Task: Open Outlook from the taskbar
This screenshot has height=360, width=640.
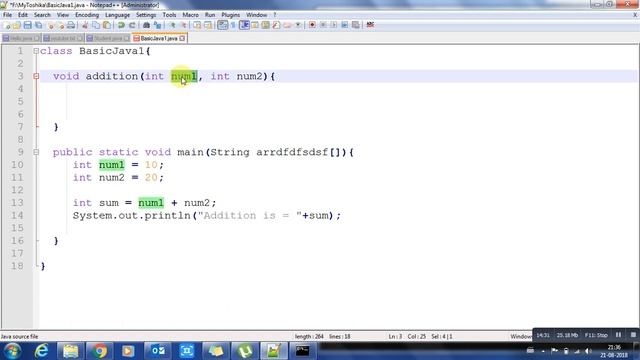Action: (158, 351)
